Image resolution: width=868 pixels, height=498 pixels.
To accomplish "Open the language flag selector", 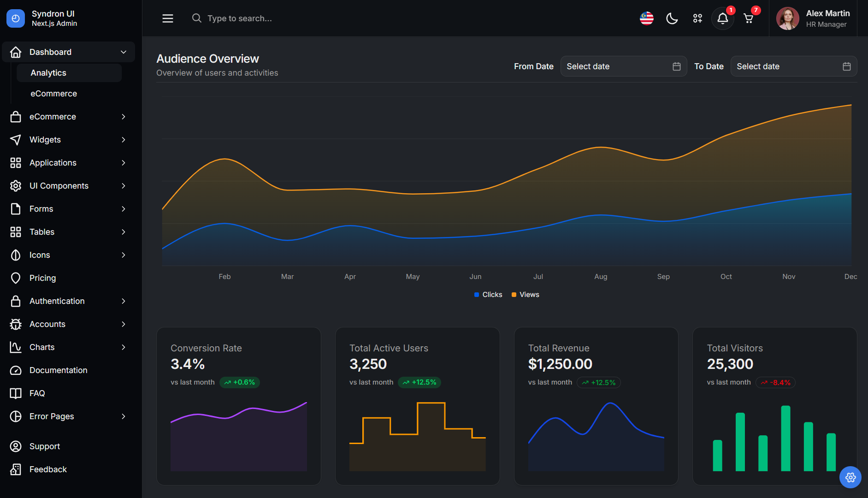I will [647, 18].
